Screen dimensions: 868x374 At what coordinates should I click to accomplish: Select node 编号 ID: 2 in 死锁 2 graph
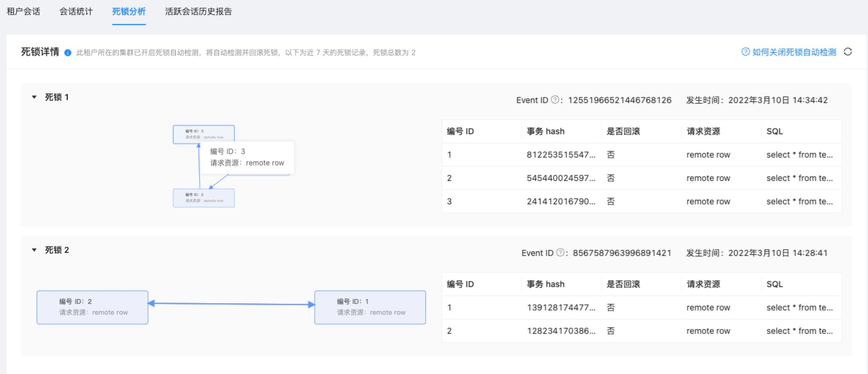92,307
